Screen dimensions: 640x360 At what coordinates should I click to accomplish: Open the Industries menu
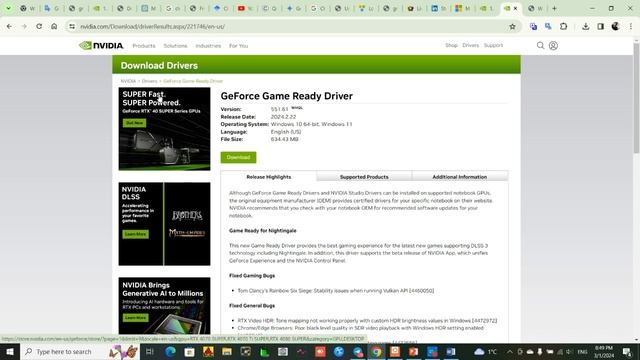tap(208, 46)
